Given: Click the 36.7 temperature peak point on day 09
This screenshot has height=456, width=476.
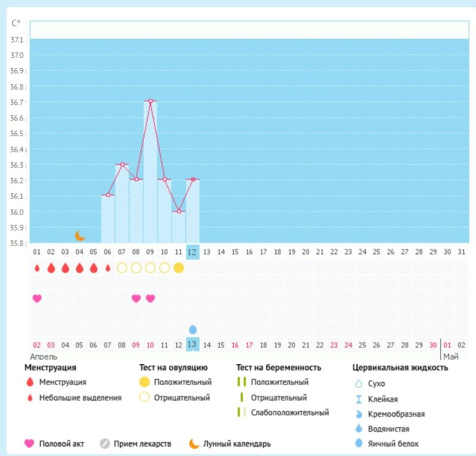Looking at the screenshot, I should [x=150, y=101].
